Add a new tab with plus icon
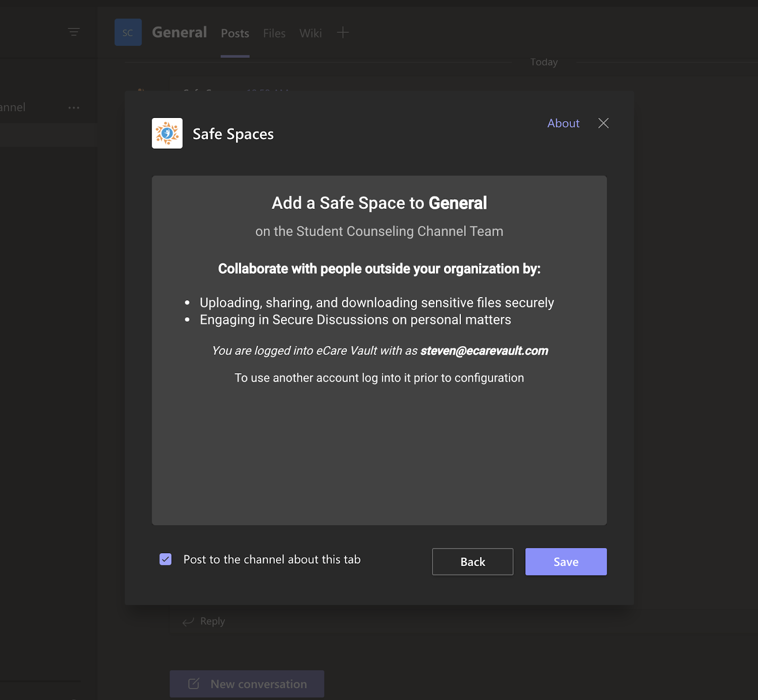The image size is (758, 700). [343, 33]
